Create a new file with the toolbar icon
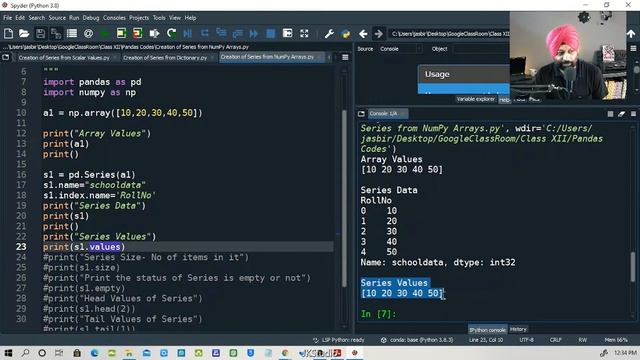Image resolution: width=640 pixels, height=360 pixels. click(x=8, y=33)
